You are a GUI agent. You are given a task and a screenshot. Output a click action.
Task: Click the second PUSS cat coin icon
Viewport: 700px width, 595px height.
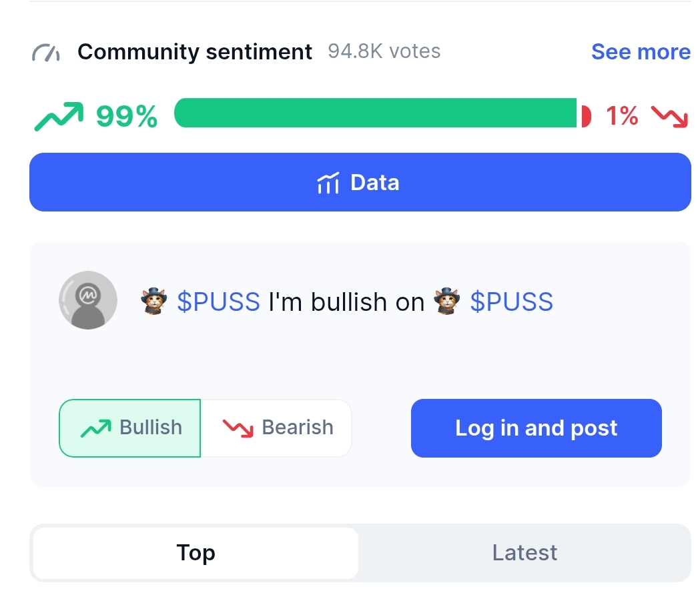(x=447, y=302)
